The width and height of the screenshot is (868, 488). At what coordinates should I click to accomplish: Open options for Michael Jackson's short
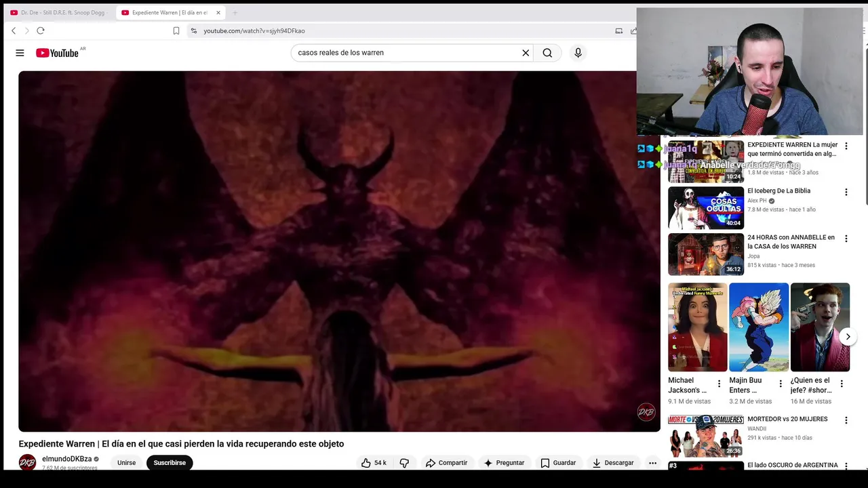(719, 384)
